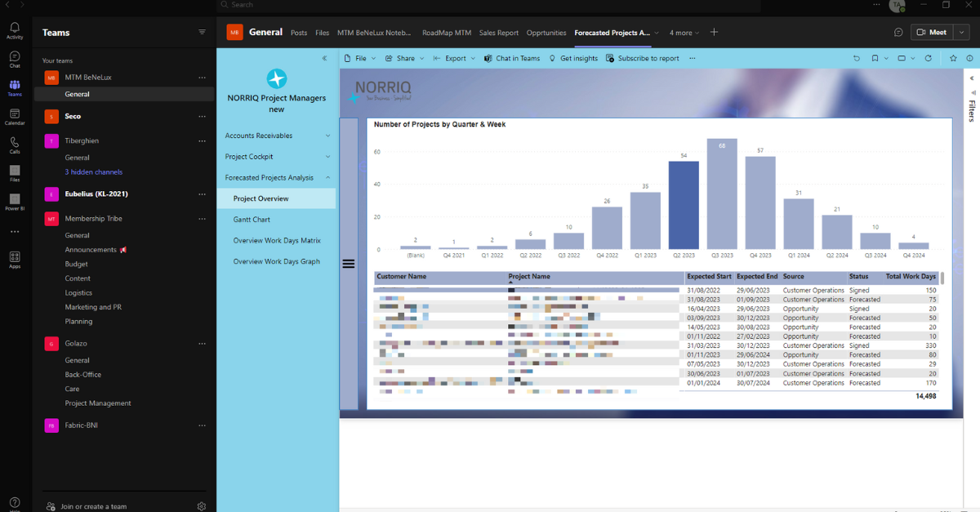Open the View options dropdown
This screenshot has height=512, width=980.
pyautogui.click(x=906, y=59)
